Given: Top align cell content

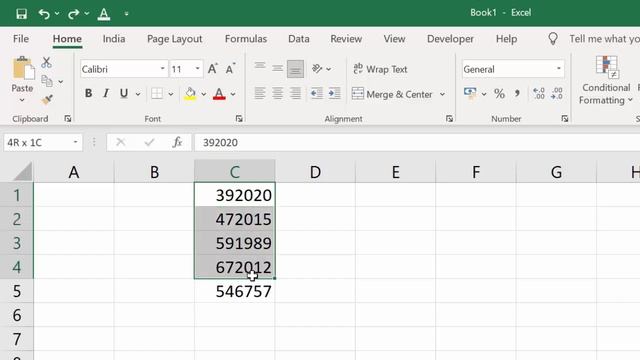Looking at the screenshot, I should click(x=260, y=68).
